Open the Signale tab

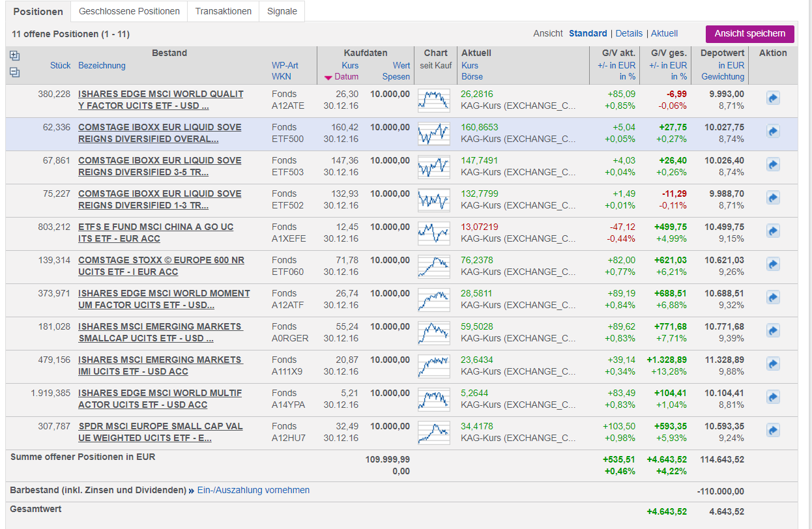pyautogui.click(x=282, y=11)
